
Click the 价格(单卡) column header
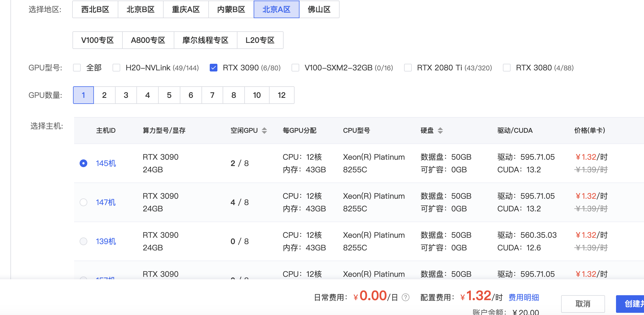pos(590,131)
